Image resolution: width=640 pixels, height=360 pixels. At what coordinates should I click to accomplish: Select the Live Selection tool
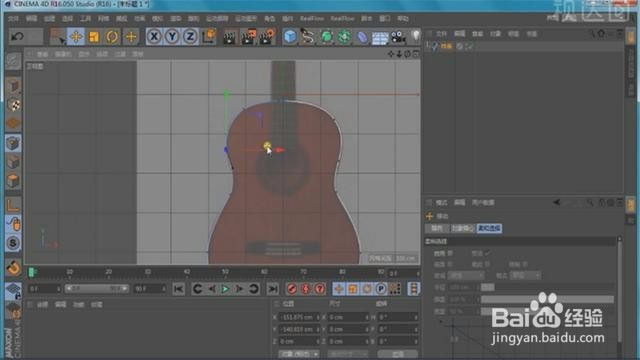tap(58, 37)
